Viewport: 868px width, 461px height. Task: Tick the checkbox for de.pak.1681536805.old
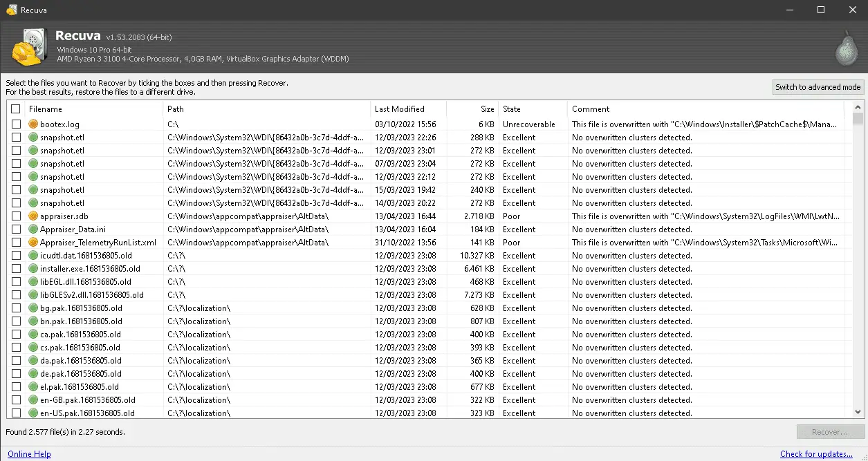pyautogui.click(x=15, y=374)
